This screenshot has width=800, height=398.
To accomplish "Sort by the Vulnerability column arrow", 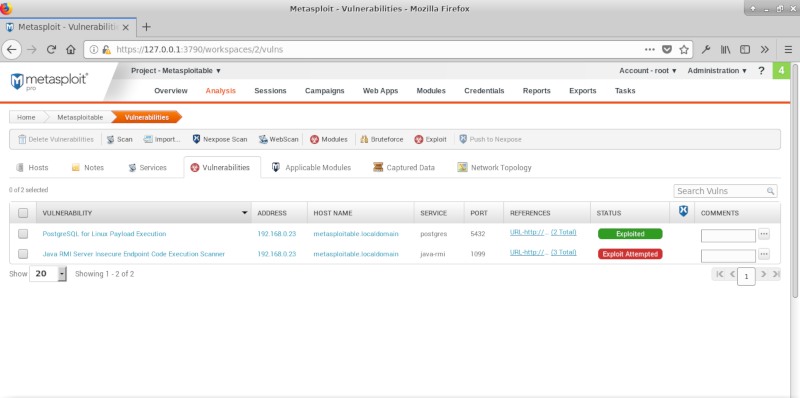I will (244, 213).
